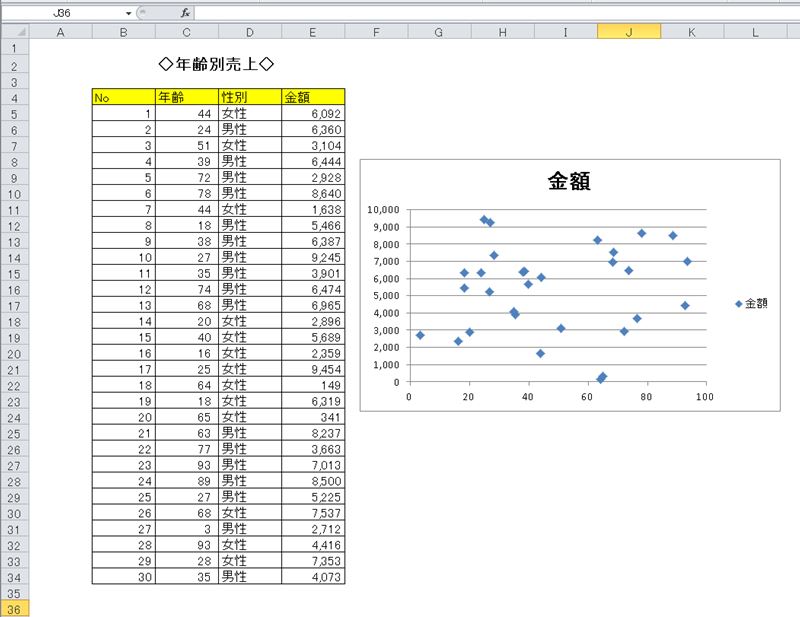Select the ◇年齢別売上◇ title cell
800x617 pixels.
[x=217, y=65]
